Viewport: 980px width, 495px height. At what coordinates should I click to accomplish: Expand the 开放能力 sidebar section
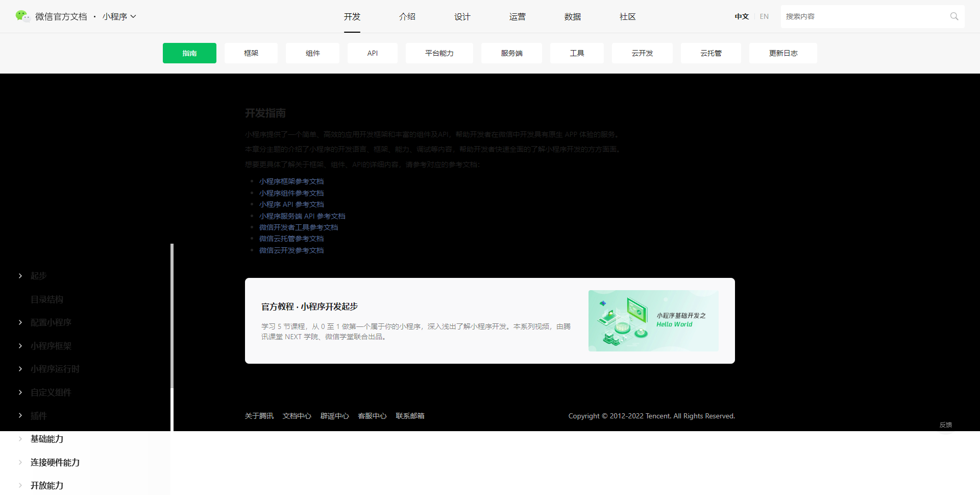coord(47,485)
